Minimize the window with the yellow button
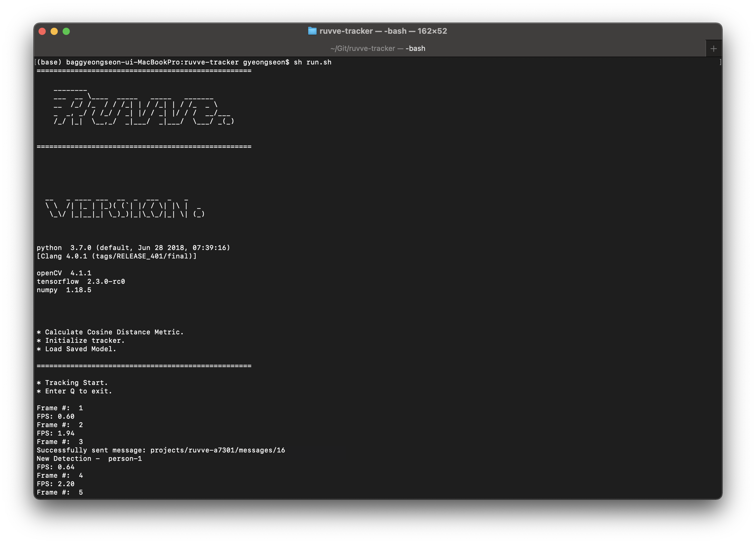756x544 pixels. pos(54,31)
